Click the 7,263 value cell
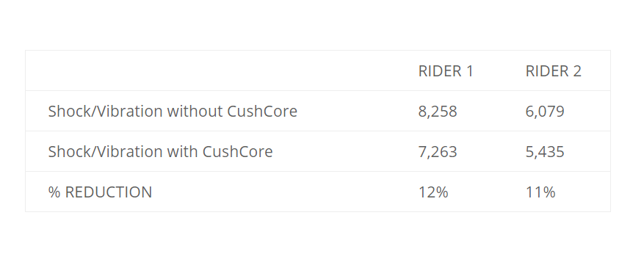 (x=438, y=152)
